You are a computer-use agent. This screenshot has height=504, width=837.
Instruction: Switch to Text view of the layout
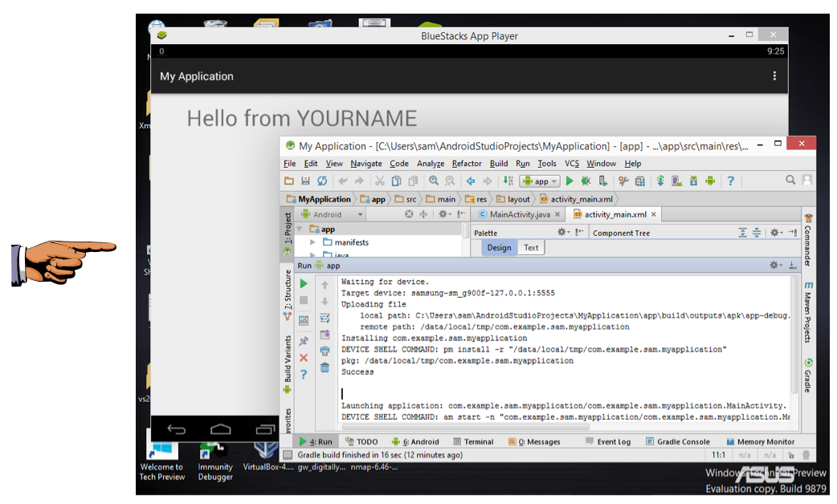pos(531,248)
